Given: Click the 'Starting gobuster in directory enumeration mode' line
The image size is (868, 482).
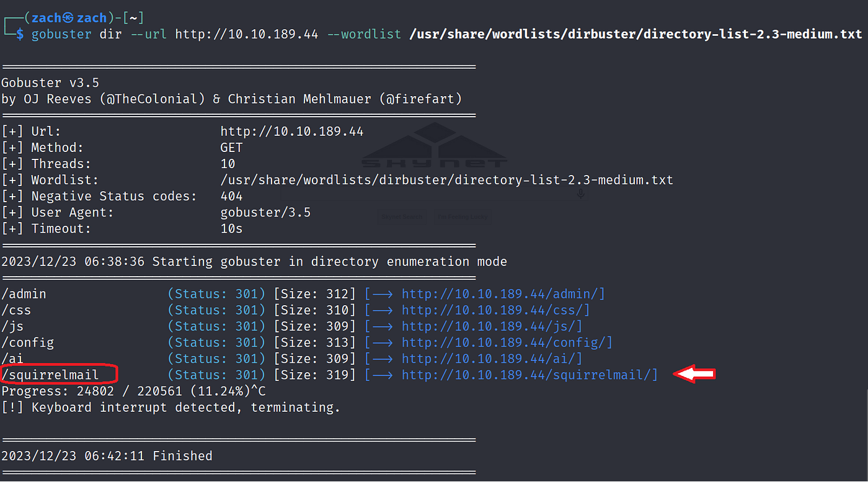Looking at the screenshot, I should (x=254, y=262).
